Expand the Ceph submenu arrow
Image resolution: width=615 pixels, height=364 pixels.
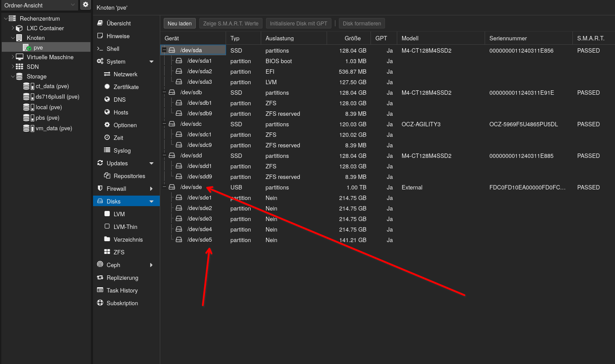[x=151, y=265]
